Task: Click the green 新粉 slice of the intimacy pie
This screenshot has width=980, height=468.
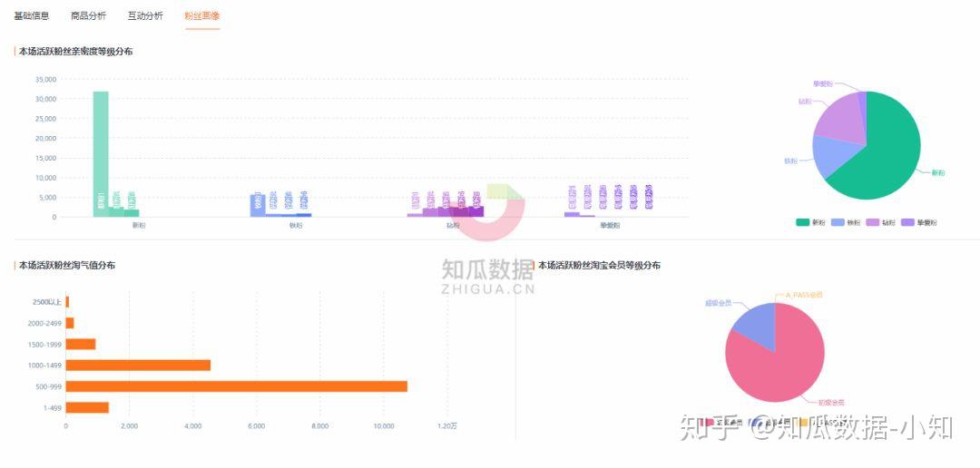Action: pos(887,156)
